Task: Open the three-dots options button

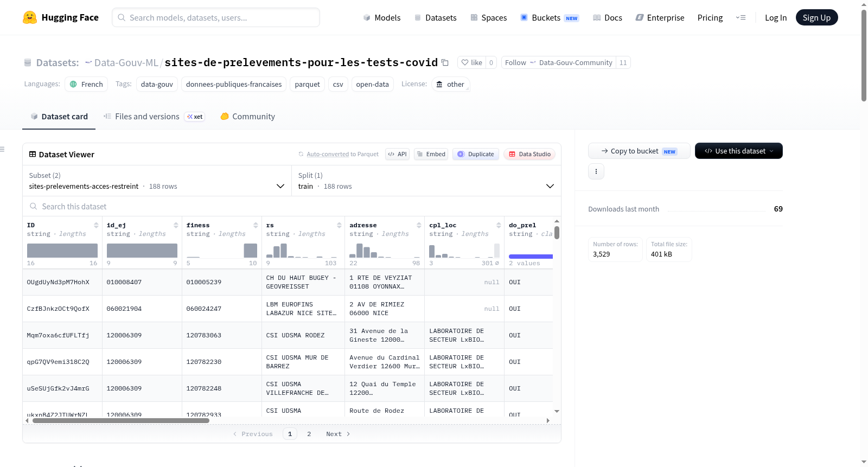Action: coord(596,171)
